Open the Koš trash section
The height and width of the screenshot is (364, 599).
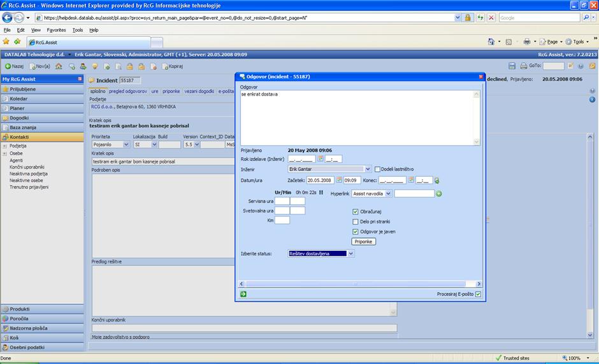click(42, 338)
